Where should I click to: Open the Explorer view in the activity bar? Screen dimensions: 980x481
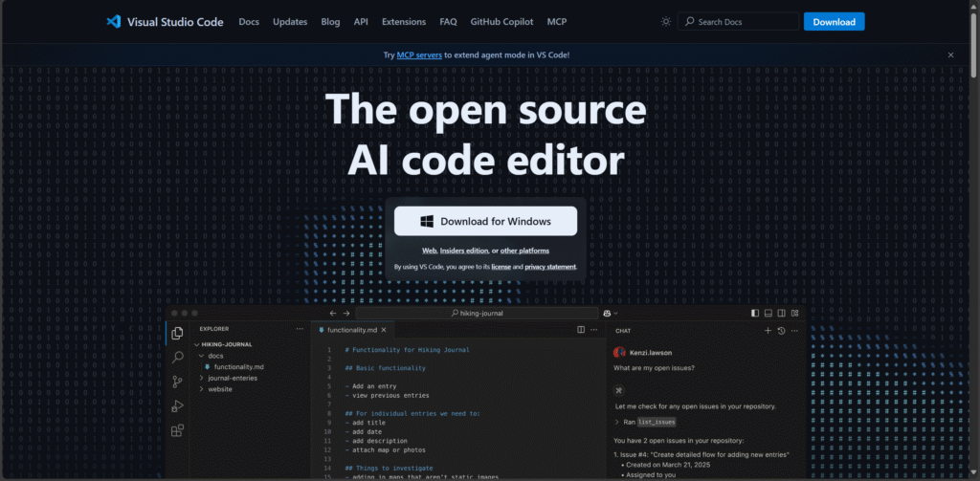(x=177, y=333)
